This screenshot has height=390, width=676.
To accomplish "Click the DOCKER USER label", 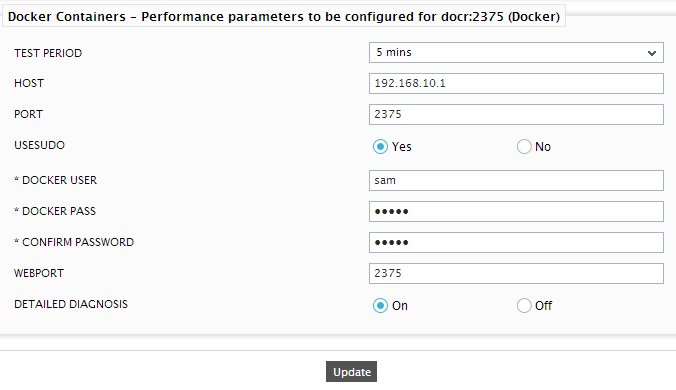I will click(x=56, y=180).
